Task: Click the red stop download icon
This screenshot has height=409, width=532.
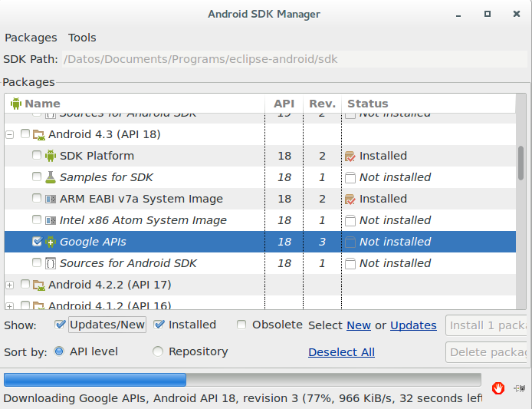Action: click(x=498, y=388)
